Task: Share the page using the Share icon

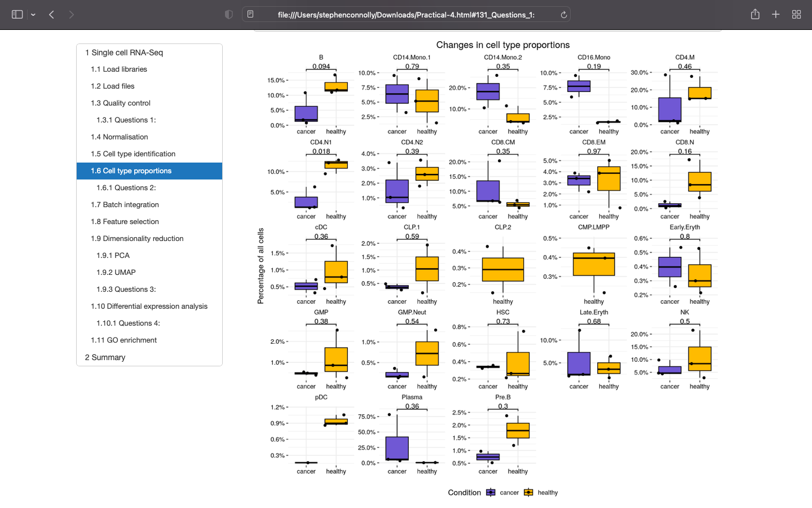Action: click(x=755, y=14)
